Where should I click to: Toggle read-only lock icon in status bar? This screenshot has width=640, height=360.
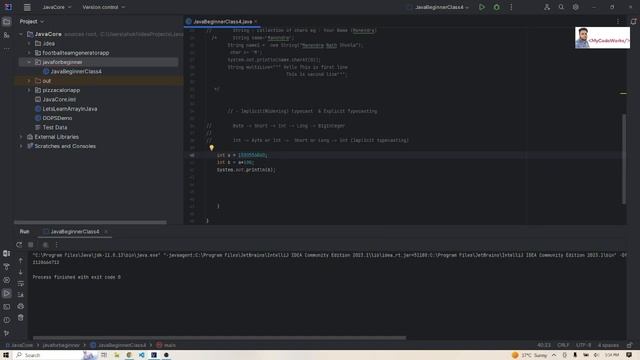tap(630, 345)
